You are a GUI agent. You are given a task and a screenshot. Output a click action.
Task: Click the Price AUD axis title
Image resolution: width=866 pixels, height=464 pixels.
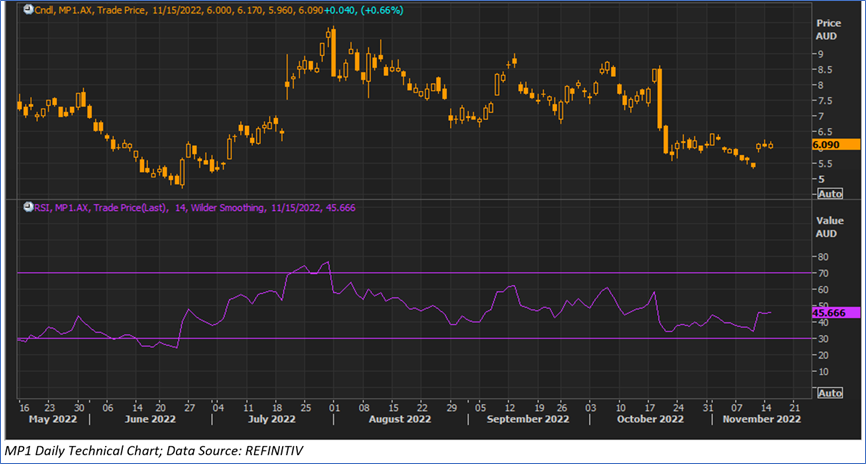point(828,30)
